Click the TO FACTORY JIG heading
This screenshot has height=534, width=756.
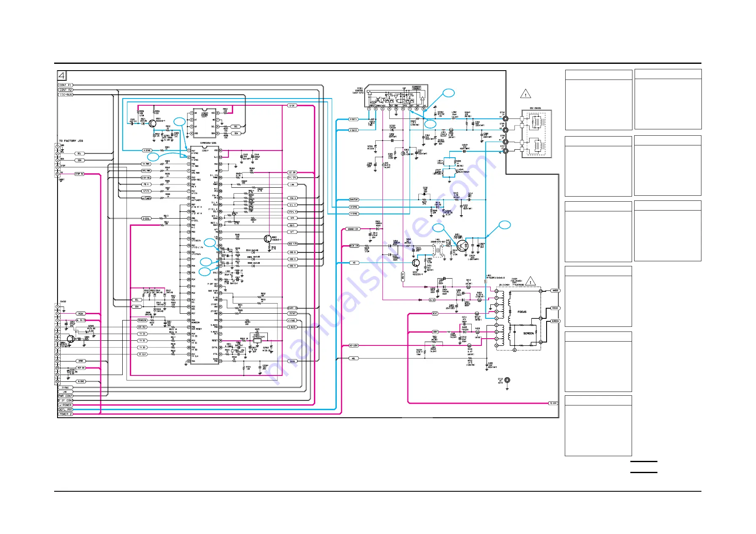point(71,141)
